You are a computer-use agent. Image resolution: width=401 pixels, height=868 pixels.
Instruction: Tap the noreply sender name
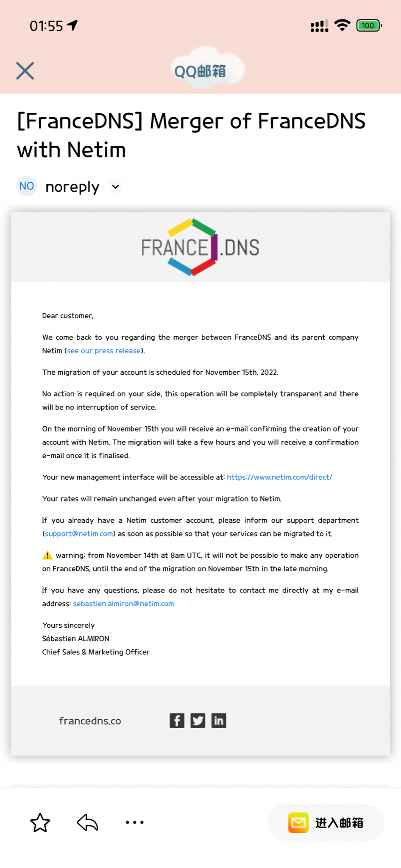point(72,186)
